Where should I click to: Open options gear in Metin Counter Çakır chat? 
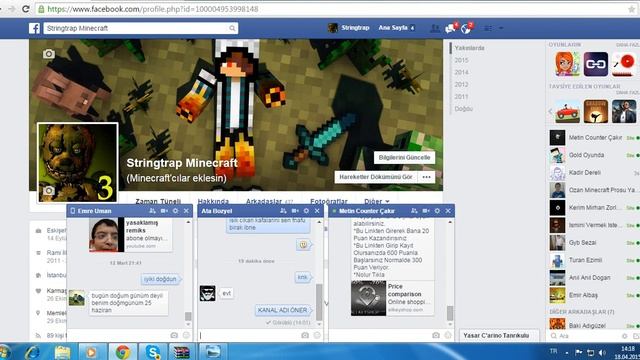coord(437,211)
